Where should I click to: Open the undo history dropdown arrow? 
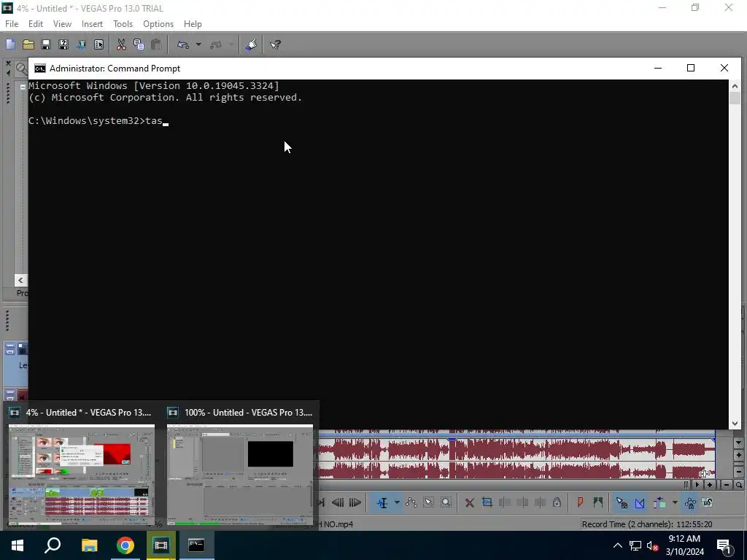click(198, 44)
